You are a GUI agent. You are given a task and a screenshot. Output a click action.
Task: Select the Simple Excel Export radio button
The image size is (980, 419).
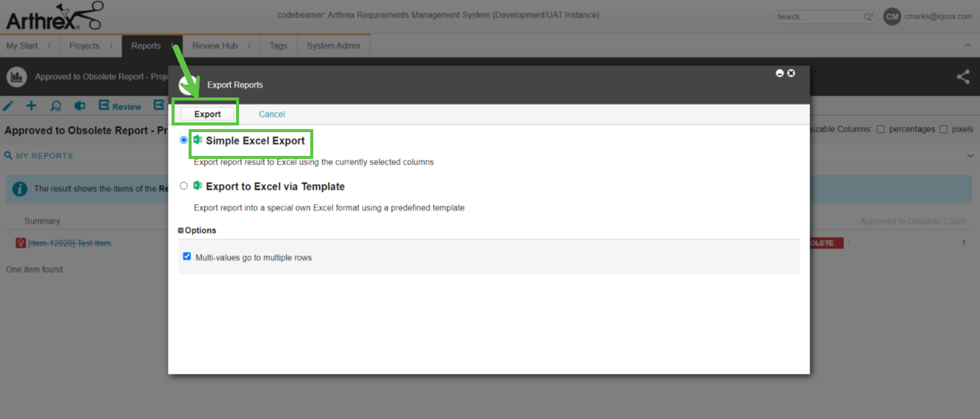click(x=184, y=140)
